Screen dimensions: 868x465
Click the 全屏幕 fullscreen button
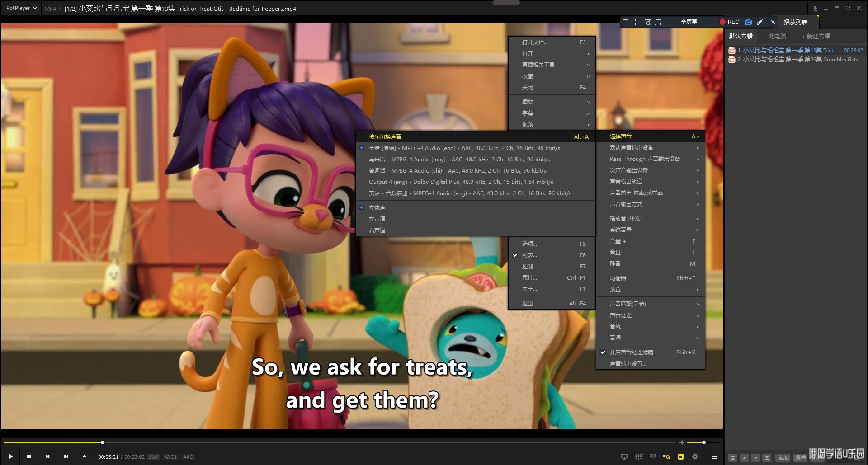click(x=689, y=22)
